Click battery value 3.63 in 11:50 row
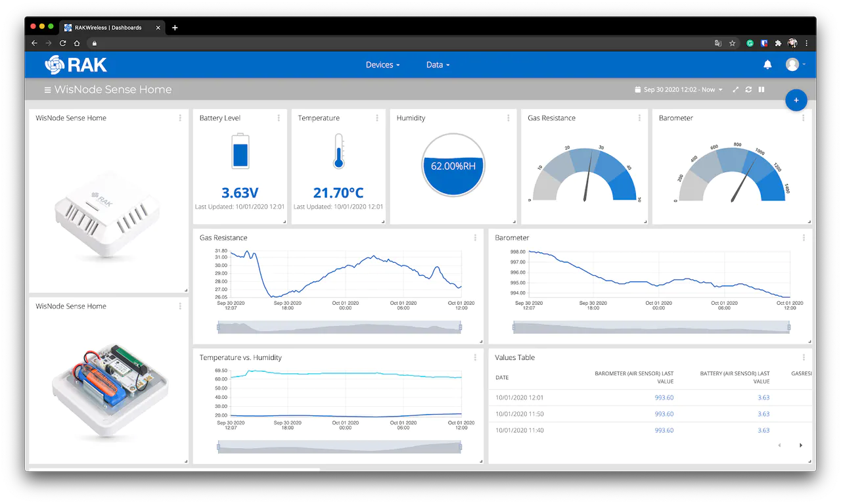Viewport: 841px width, 504px height. (x=763, y=414)
